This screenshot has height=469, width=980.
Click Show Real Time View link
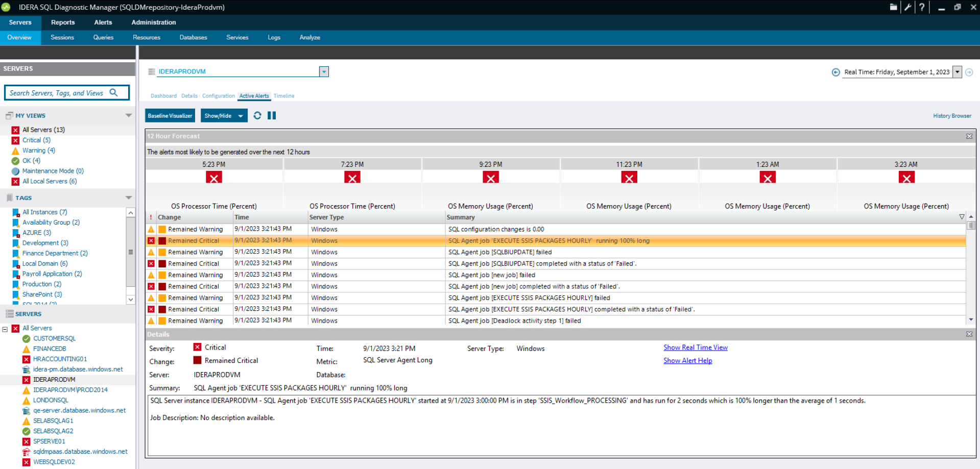pos(696,348)
